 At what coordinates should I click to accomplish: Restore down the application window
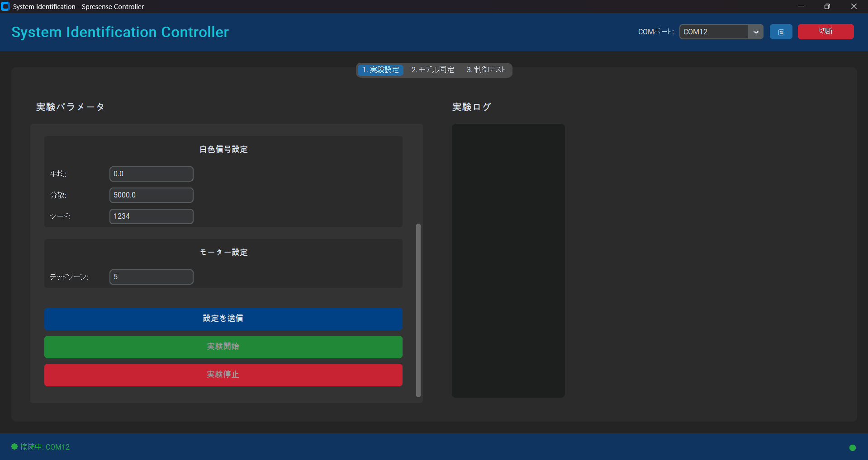(827, 6)
